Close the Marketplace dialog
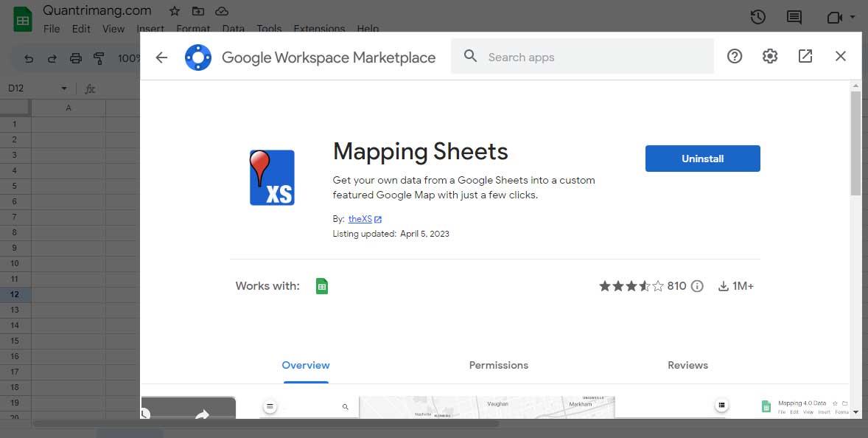 tap(840, 56)
